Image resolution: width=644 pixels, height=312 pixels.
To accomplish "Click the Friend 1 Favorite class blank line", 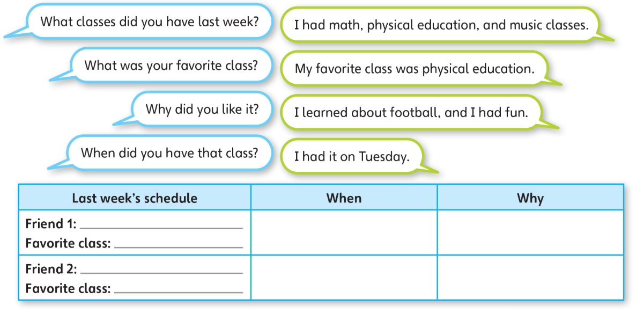I will pos(179,247).
